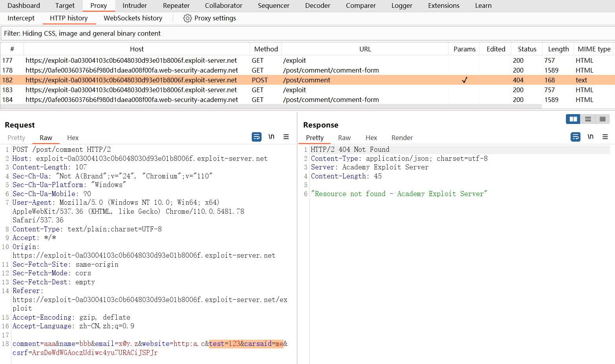The image size is (615, 364).
Task: Toggle word wrap icon in Request panel
Action: 256,137
